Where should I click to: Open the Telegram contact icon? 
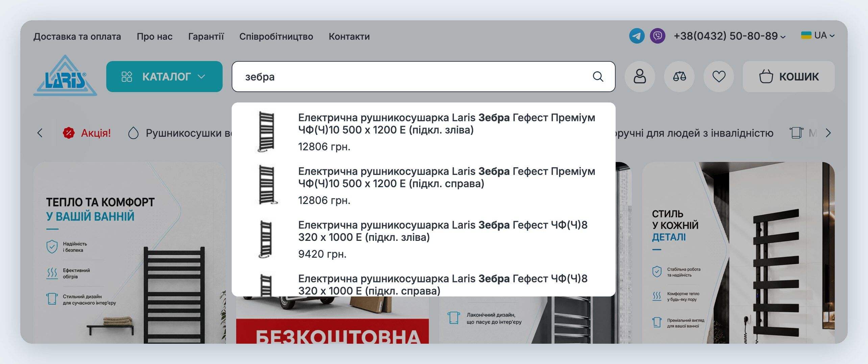tap(637, 36)
